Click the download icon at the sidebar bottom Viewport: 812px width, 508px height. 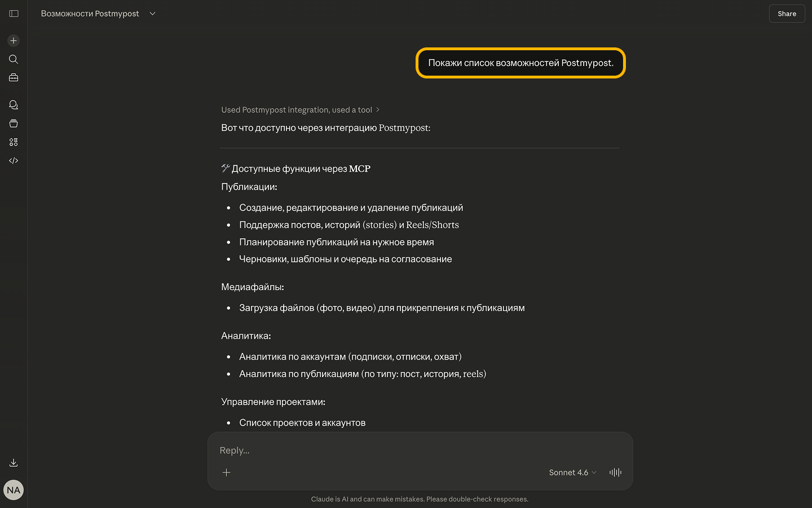(x=14, y=463)
